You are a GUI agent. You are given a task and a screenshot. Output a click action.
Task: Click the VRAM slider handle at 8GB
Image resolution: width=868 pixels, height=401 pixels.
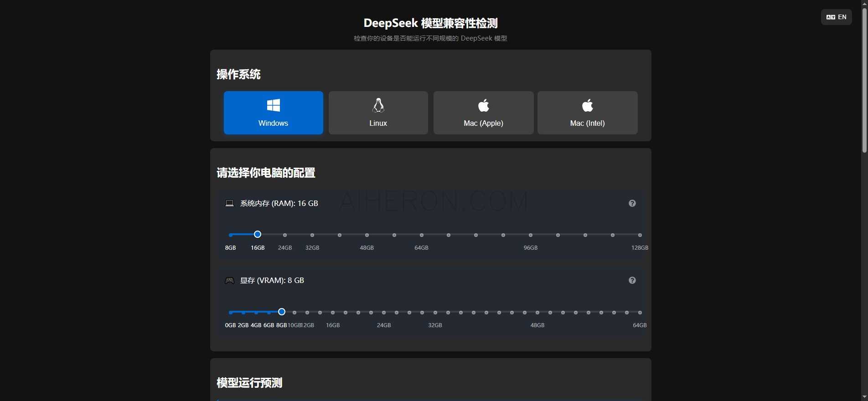pyautogui.click(x=282, y=312)
